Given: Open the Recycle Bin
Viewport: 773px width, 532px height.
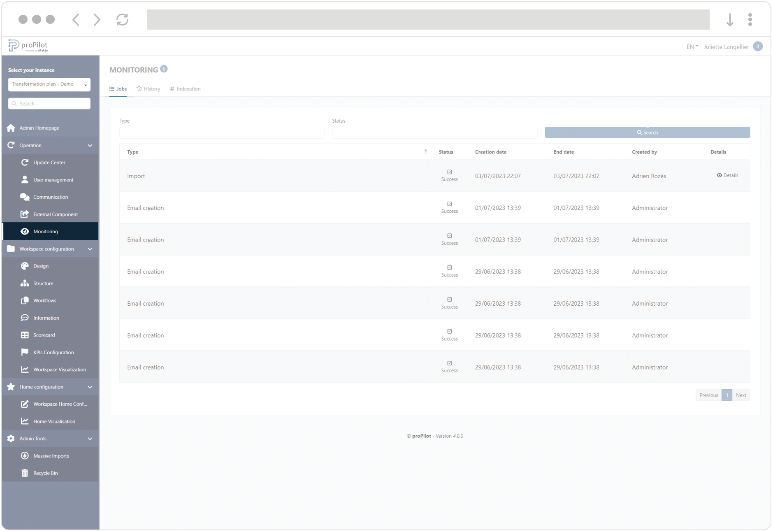Looking at the screenshot, I should coord(25,473).
